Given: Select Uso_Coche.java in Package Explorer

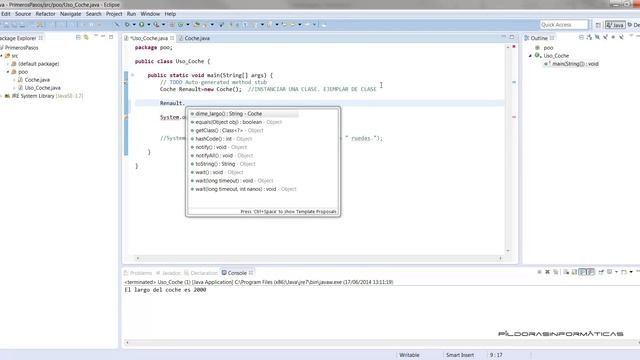Looking at the screenshot, I should click(39, 88).
